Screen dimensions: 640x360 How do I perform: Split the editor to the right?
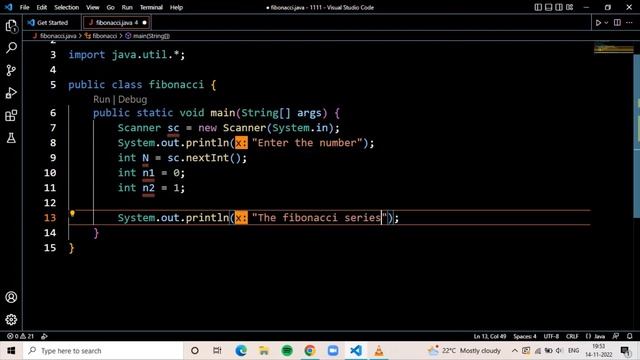[617, 23]
